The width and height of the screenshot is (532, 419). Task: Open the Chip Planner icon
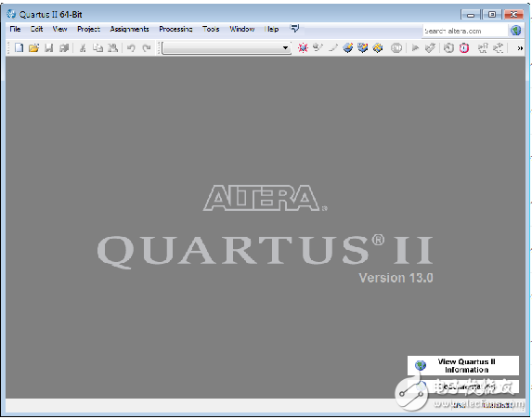(x=348, y=48)
